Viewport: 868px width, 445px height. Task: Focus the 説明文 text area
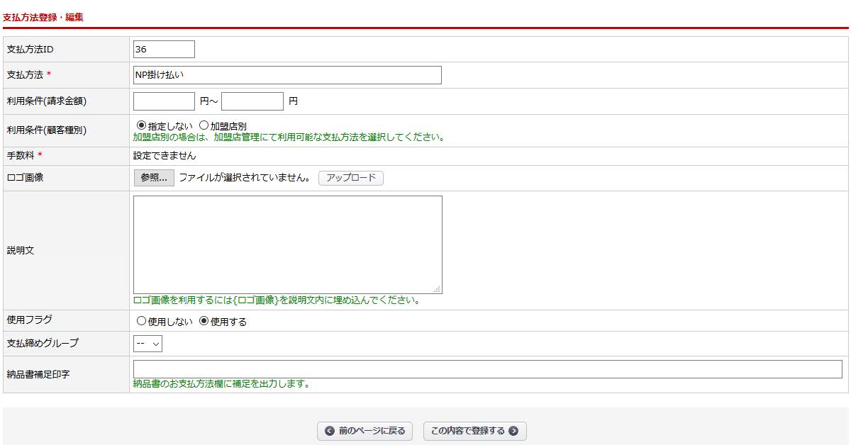(287, 244)
